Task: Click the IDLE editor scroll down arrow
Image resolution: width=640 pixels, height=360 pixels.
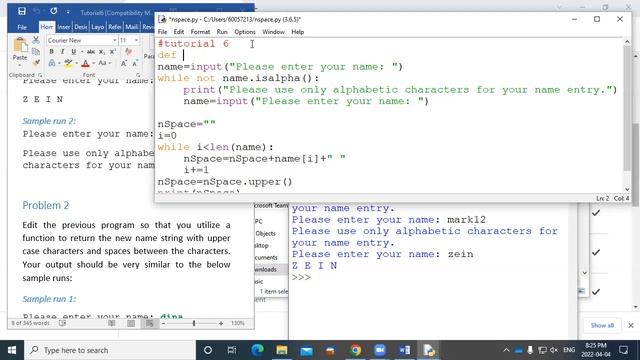Action: [627, 189]
